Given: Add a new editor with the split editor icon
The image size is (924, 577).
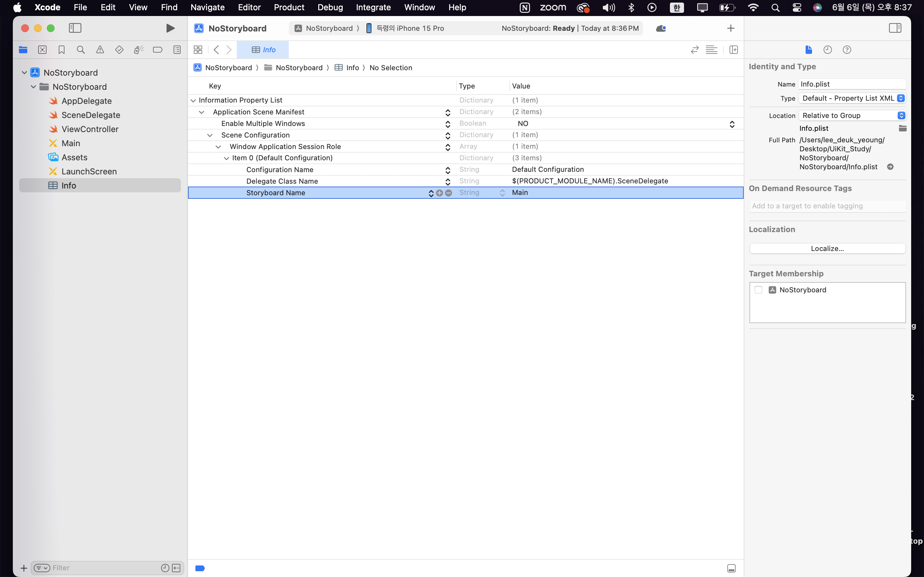Looking at the screenshot, I should coord(733,50).
